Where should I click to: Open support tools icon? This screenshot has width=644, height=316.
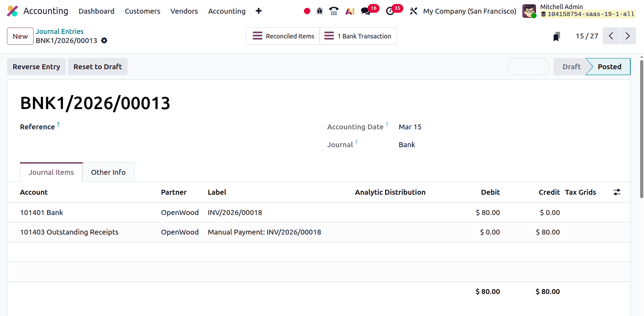coord(413,11)
